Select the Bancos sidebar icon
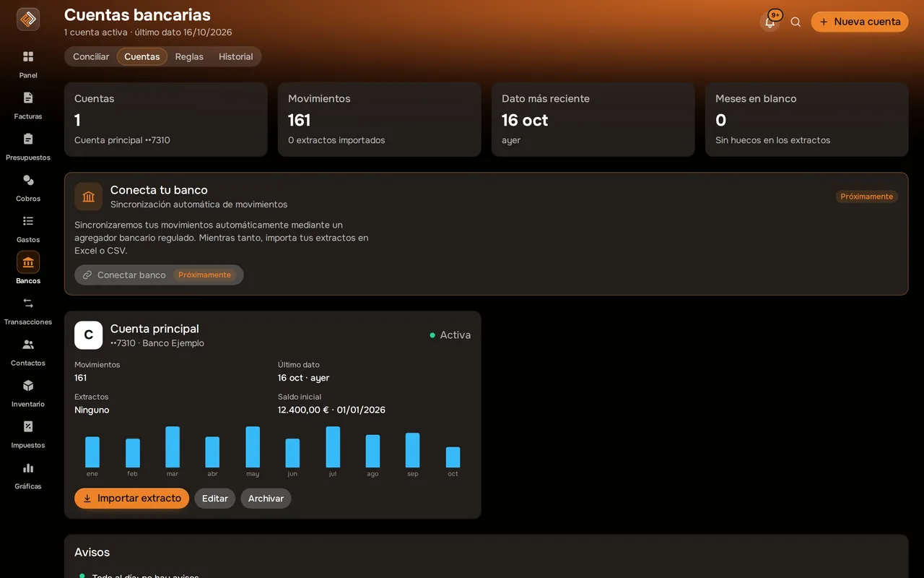 tap(28, 262)
